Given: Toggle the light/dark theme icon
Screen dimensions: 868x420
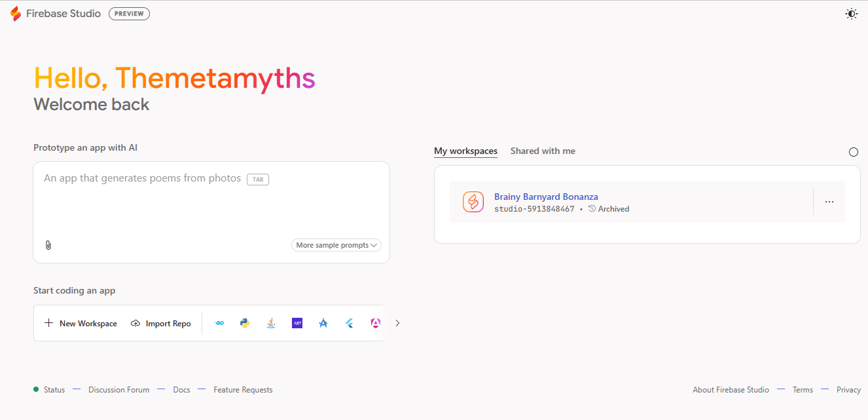Looking at the screenshot, I should (x=851, y=14).
